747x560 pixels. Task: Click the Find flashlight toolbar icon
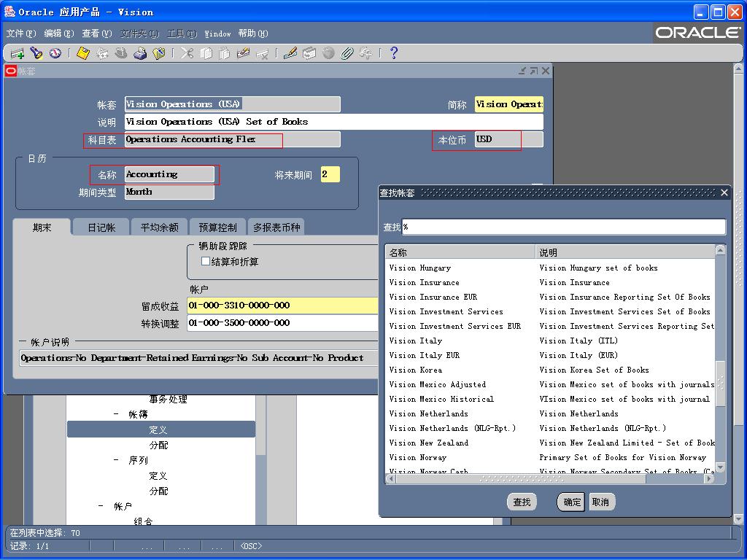[x=36, y=53]
